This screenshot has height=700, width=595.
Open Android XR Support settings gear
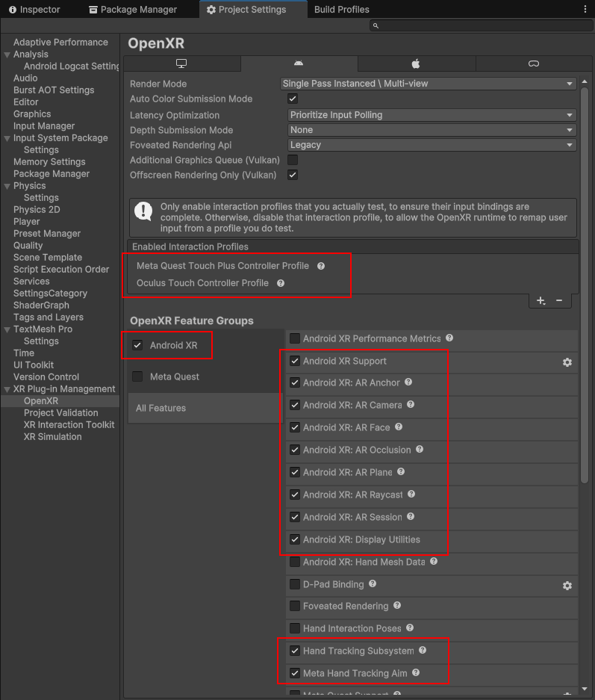(567, 362)
